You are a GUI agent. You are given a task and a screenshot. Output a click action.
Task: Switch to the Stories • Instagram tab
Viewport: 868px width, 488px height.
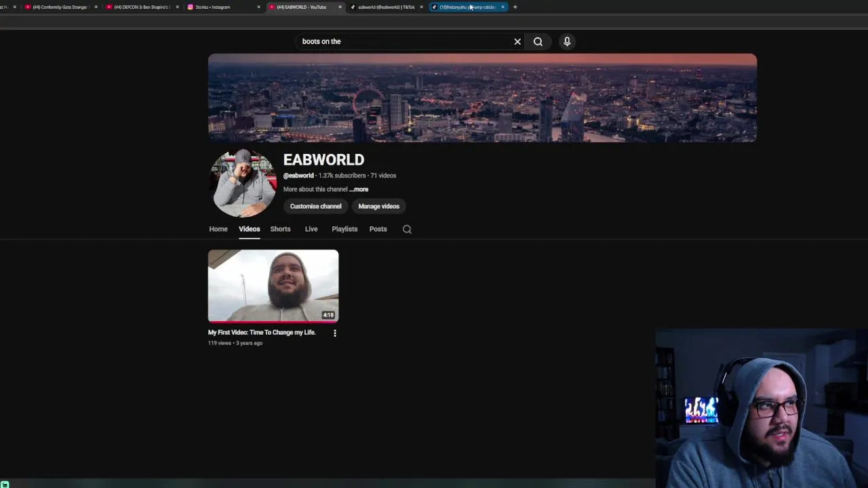[222, 7]
